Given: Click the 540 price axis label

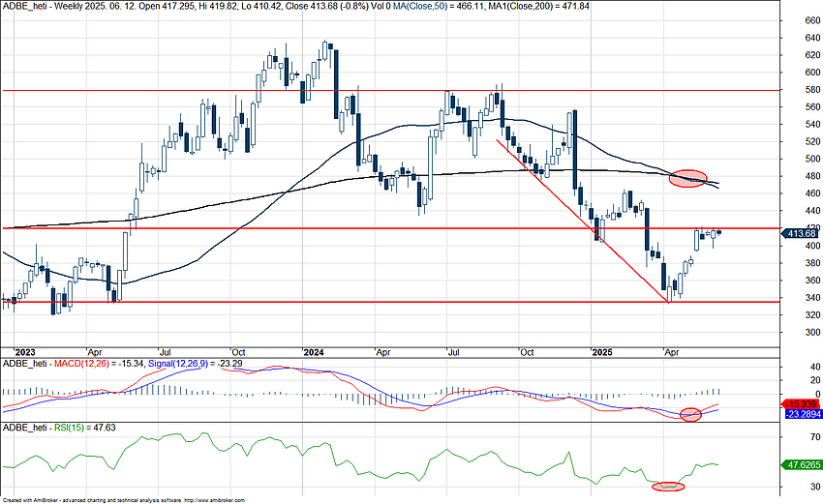Looking at the screenshot, I should click(812, 124).
